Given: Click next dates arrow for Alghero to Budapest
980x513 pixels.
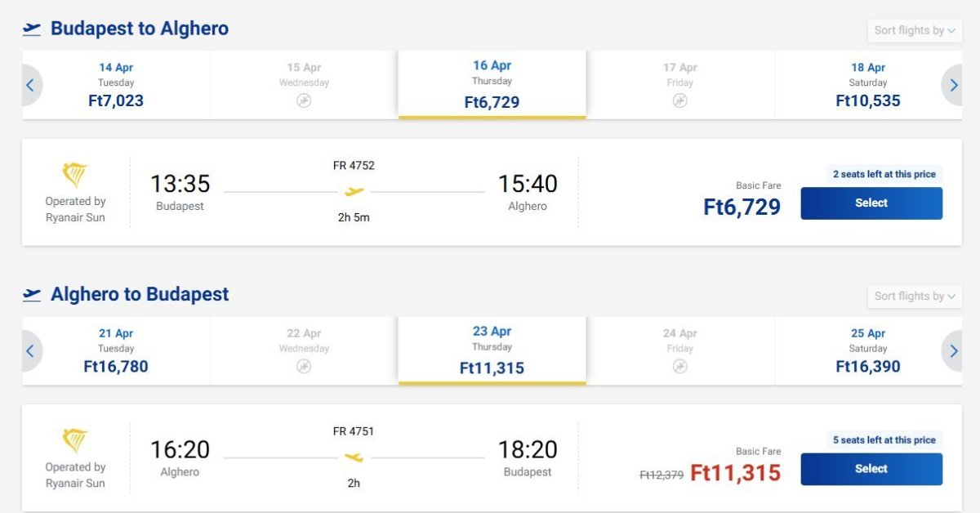Looking at the screenshot, I should coord(953,351).
